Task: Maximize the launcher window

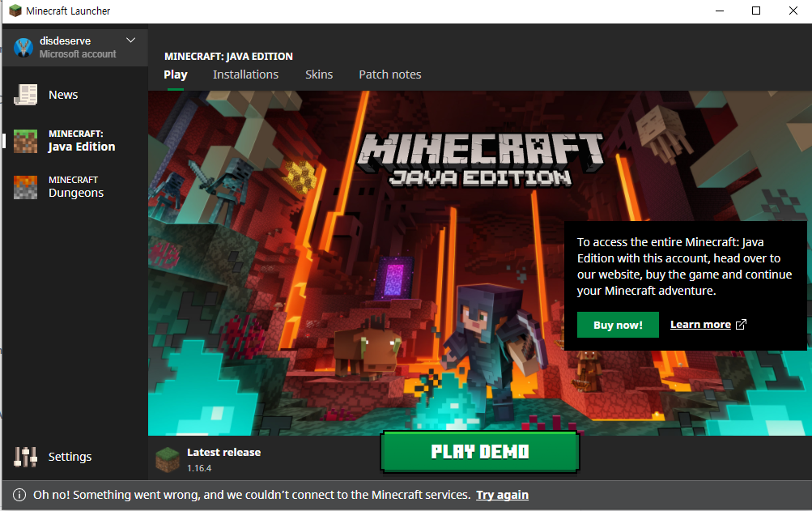Action: coord(756,11)
